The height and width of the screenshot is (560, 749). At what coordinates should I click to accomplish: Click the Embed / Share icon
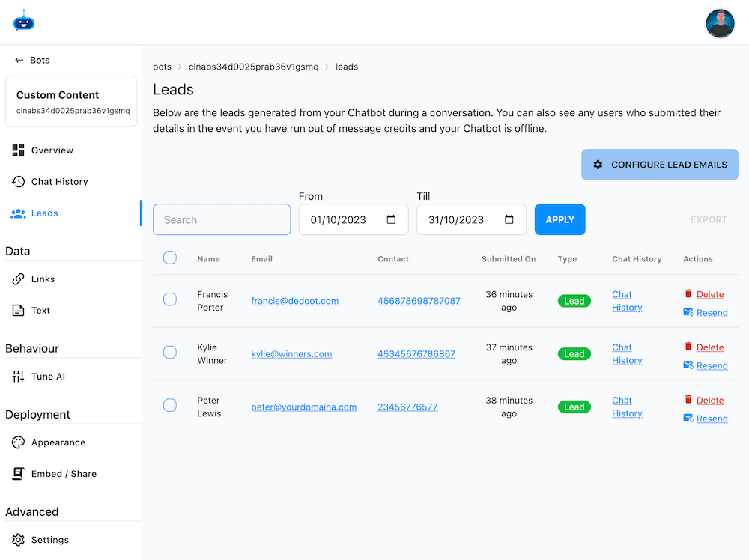point(17,473)
